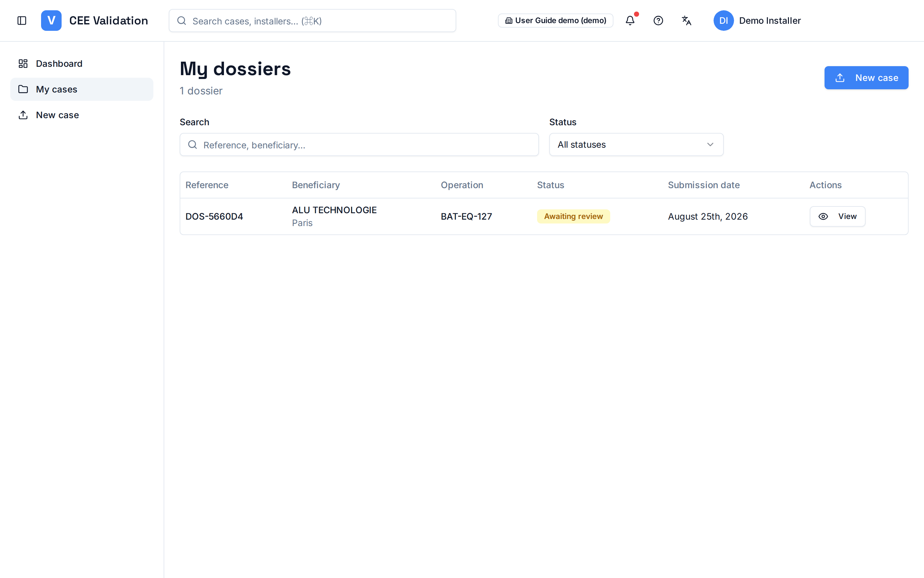
Task: Click the Status column header in table
Action: (x=551, y=185)
